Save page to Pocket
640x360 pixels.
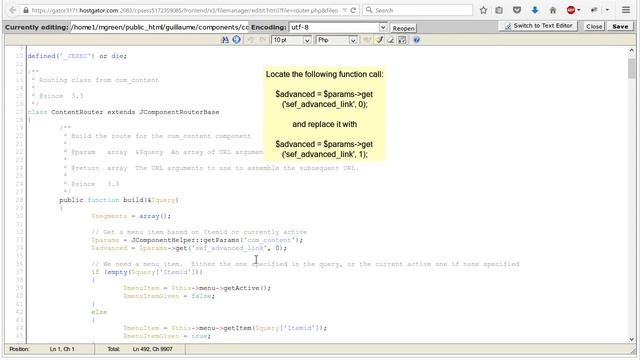pos(517,10)
